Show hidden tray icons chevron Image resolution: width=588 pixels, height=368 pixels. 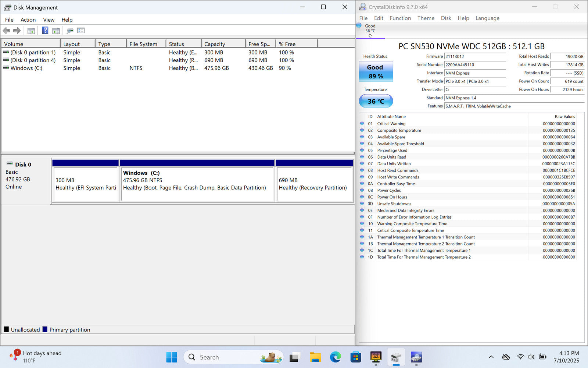coord(491,357)
